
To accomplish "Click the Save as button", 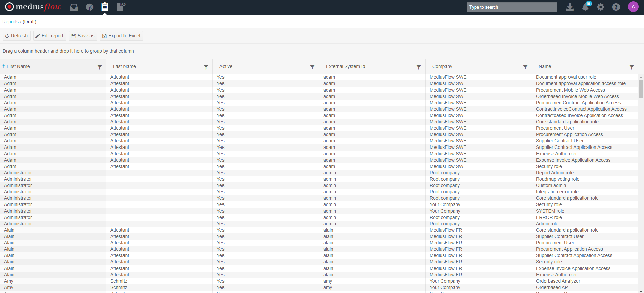I will click(x=83, y=36).
